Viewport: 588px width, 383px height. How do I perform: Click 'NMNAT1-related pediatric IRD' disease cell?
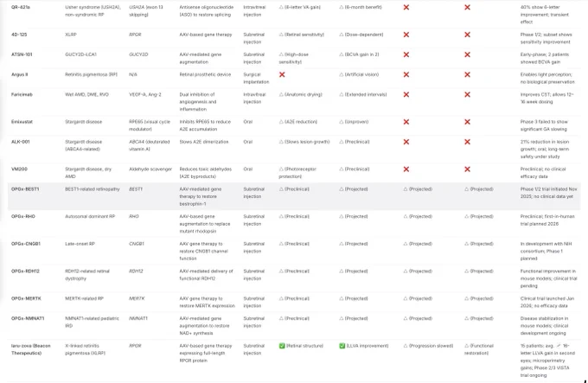click(x=92, y=322)
